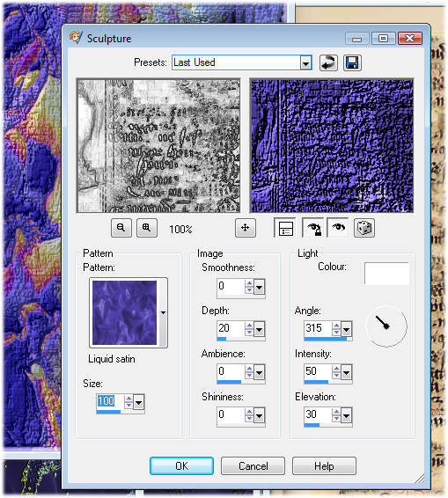The image size is (448, 498).
Task: Click the blue bar under the Angle field
Action: coord(325,339)
